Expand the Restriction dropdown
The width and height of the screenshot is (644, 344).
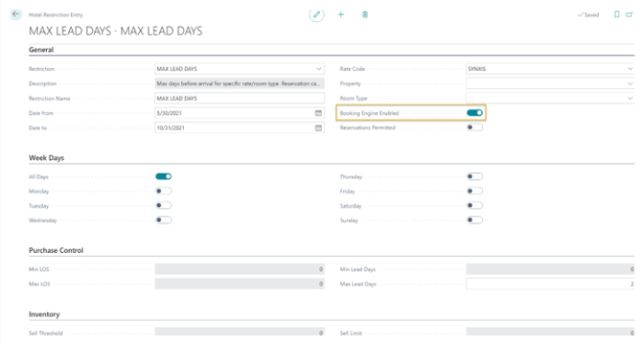point(318,69)
